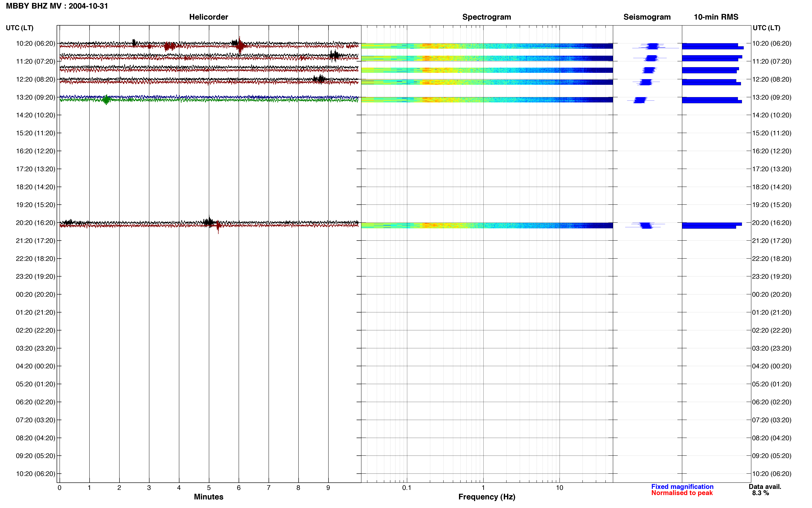Click the left 'UTC (LT)' axis label

tap(20, 28)
